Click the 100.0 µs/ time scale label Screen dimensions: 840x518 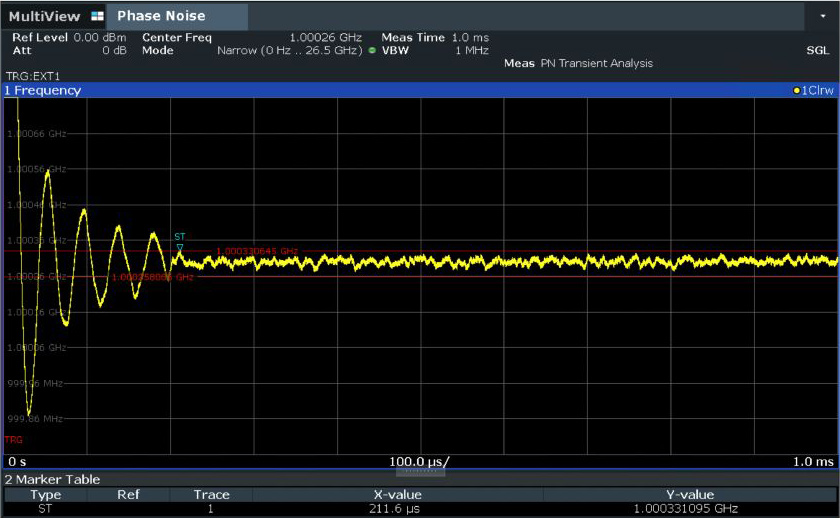pyautogui.click(x=419, y=461)
